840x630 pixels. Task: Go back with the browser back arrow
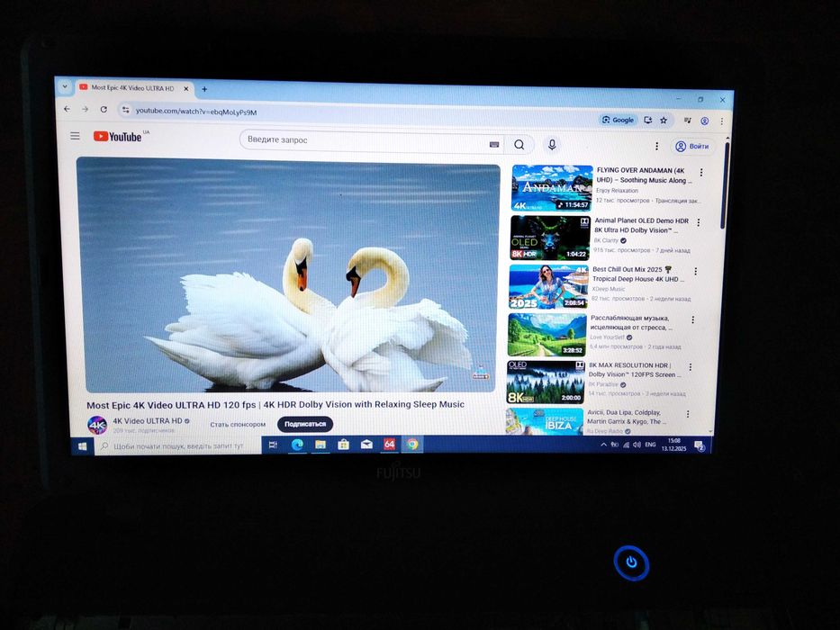[67, 109]
